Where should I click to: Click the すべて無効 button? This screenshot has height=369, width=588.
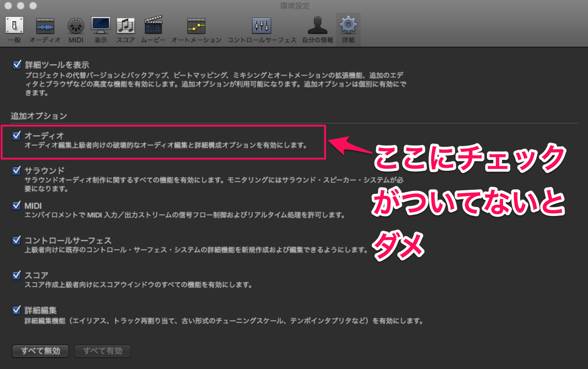40,351
